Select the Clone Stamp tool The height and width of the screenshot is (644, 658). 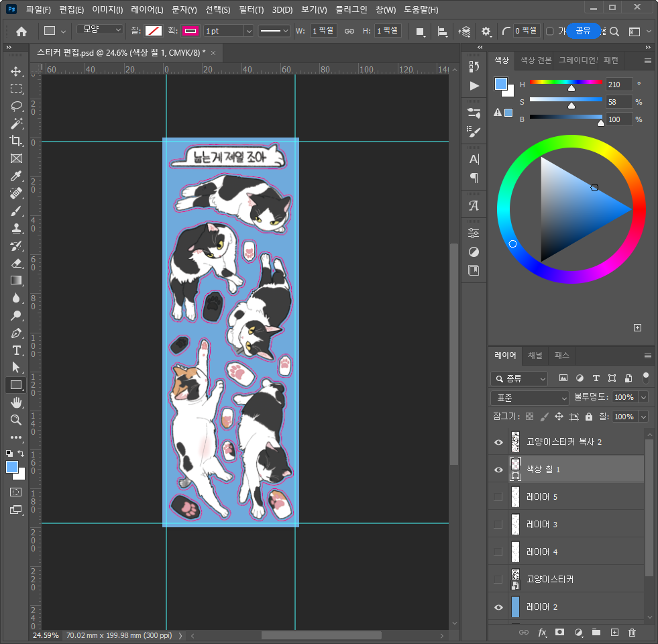click(16, 228)
